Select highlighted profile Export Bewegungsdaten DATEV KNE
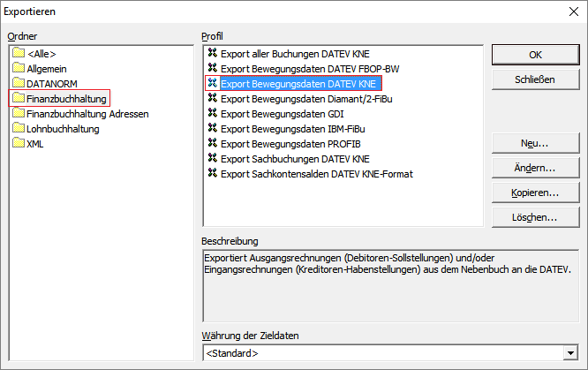The image size is (588, 370). point(300,84)
